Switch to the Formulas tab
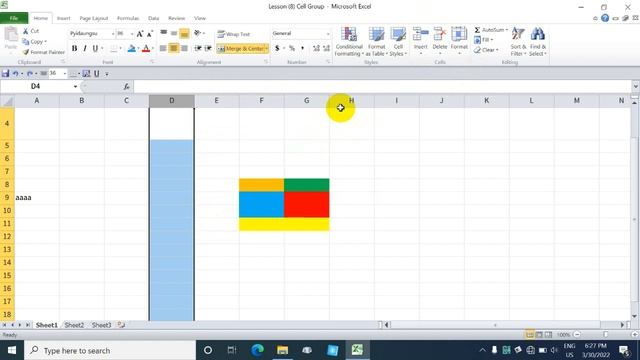Viewport: 640px width, 360px height. point(128,18)
